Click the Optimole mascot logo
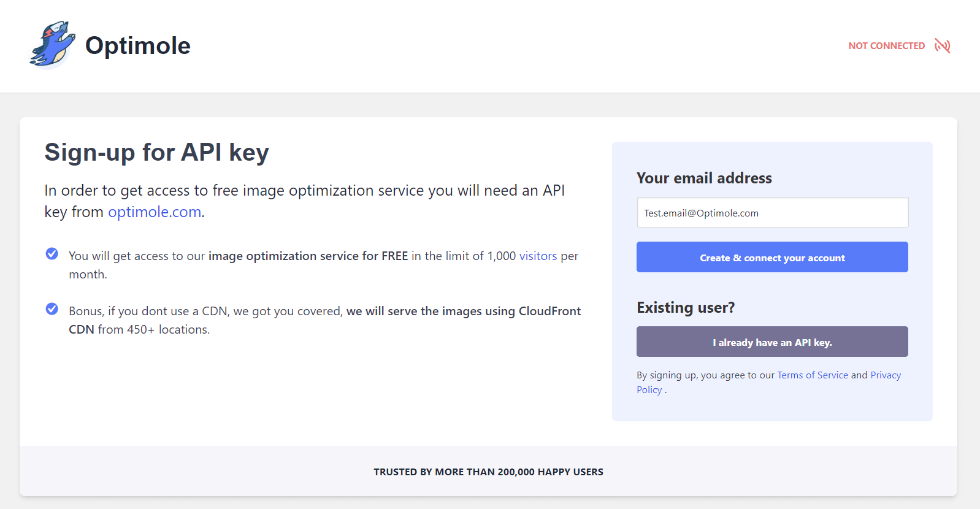980x509 pixels. (52, 45)
